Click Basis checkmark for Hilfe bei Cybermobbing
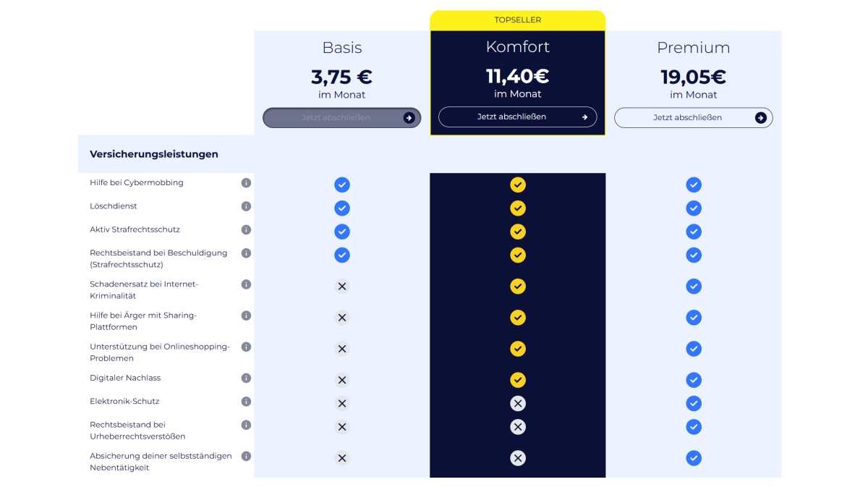The width and height of the screenshot is (868, 495). click(x=342, y=185)
